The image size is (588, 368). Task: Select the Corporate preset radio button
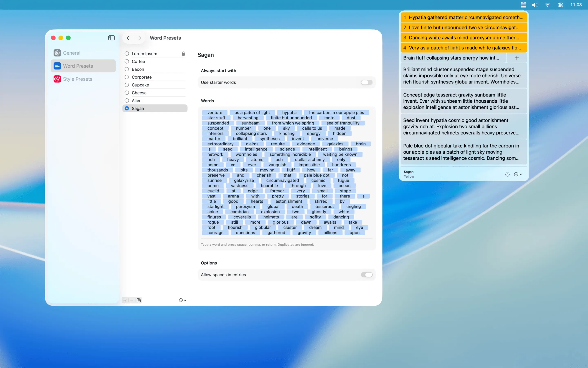(127, 77)
